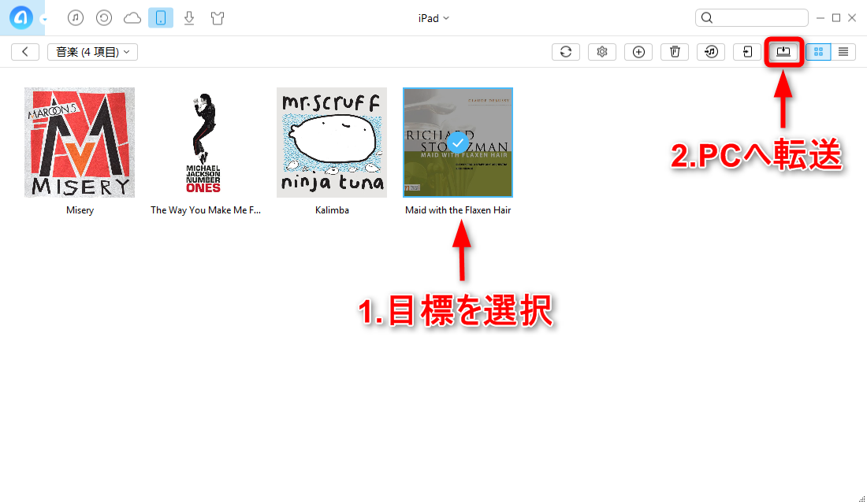Select the device manager phone icon
The width and height of the screenshot is (867, 504).
(x=160, y=17)
